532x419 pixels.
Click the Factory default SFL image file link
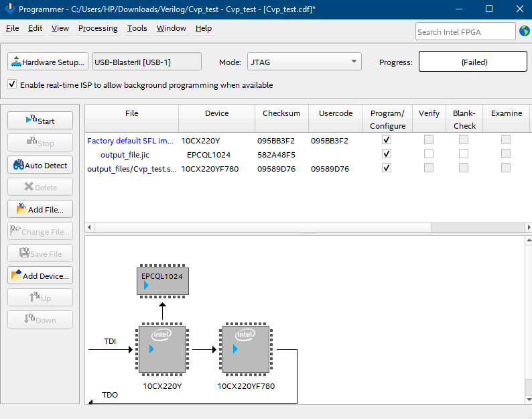pos(131,141)
